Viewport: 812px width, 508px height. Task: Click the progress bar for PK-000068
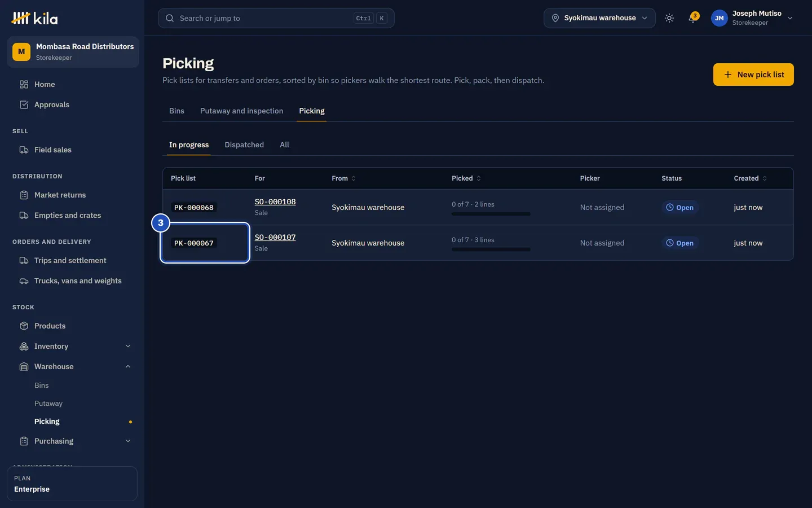[x=491, y=214]
